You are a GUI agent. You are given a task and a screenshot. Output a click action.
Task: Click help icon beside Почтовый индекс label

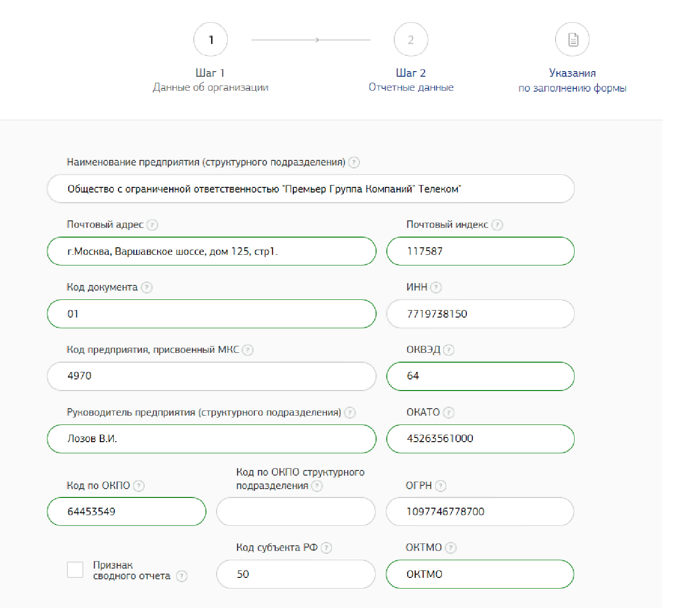point(497,225)
